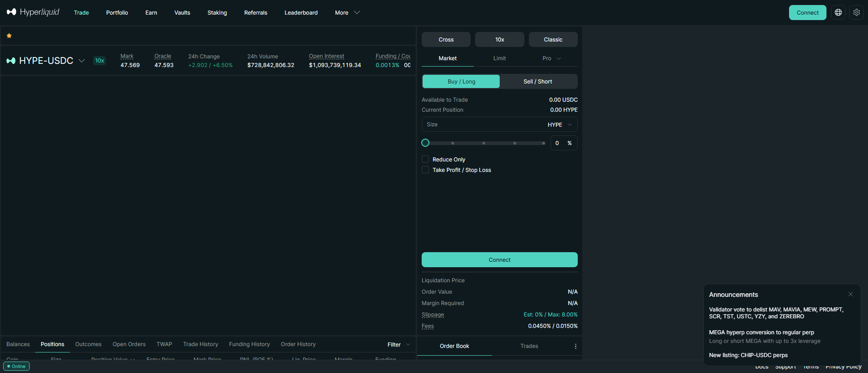868x373 pixels.
Task: Go to the Staking page
Action: [x=217, y=13]
